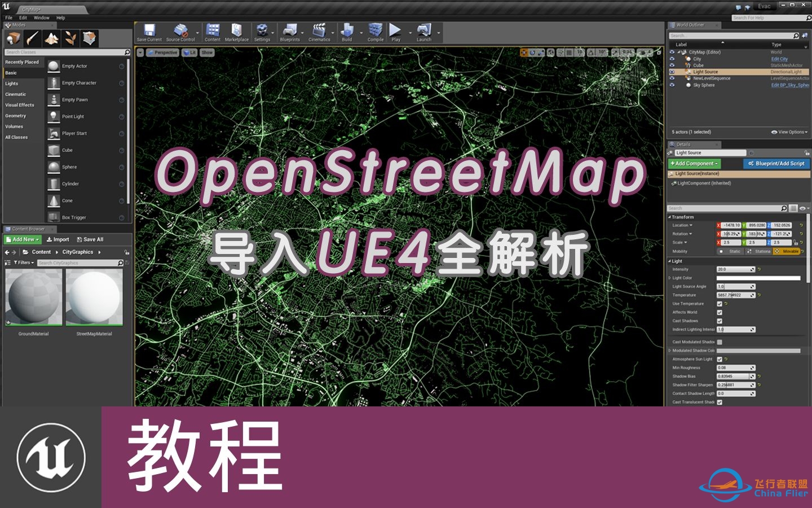Toggle the Use Temperature checkbox
The width and height of the screenshot is (812, 508).
(720, 304)
